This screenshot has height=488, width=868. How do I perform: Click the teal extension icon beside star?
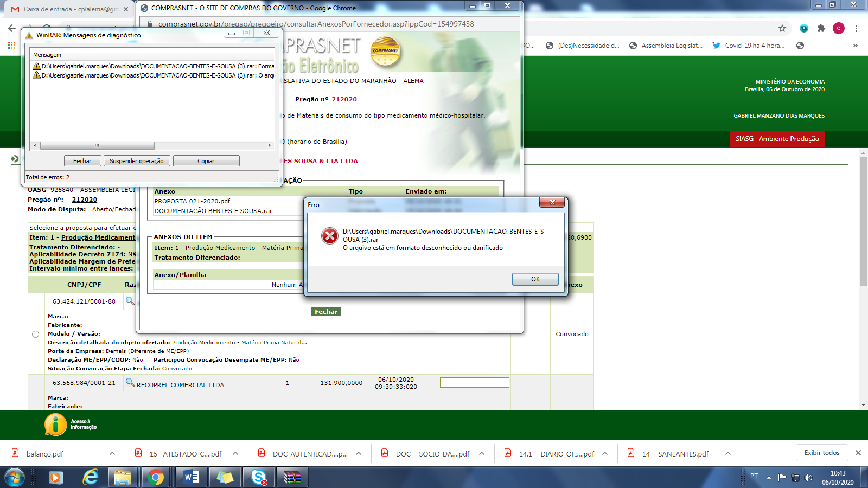[804, 28]
